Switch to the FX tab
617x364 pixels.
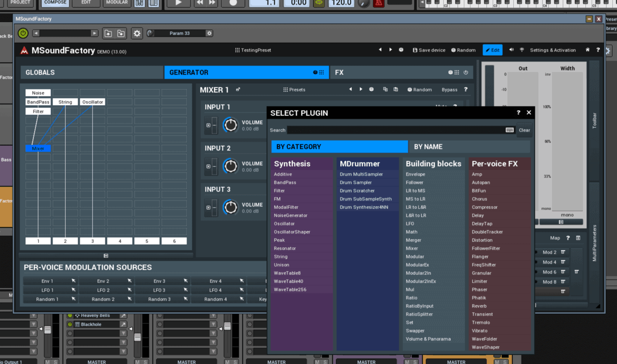[x=402, y=72]
